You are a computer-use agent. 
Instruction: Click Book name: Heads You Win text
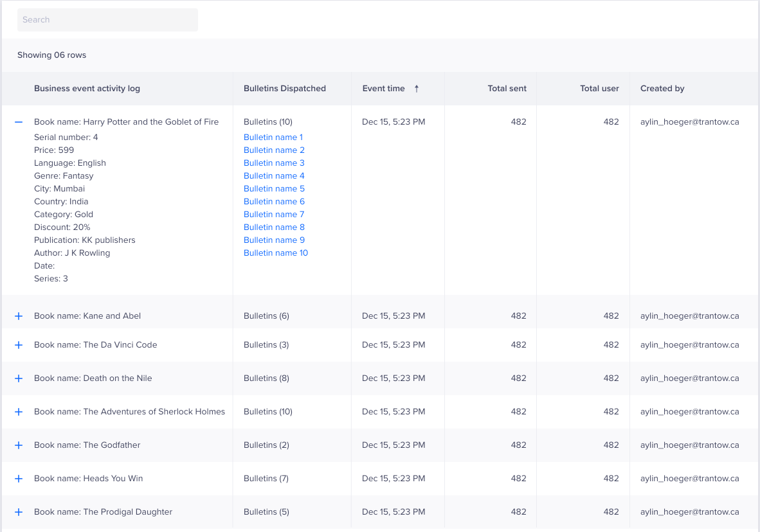[x=88, y=479]
